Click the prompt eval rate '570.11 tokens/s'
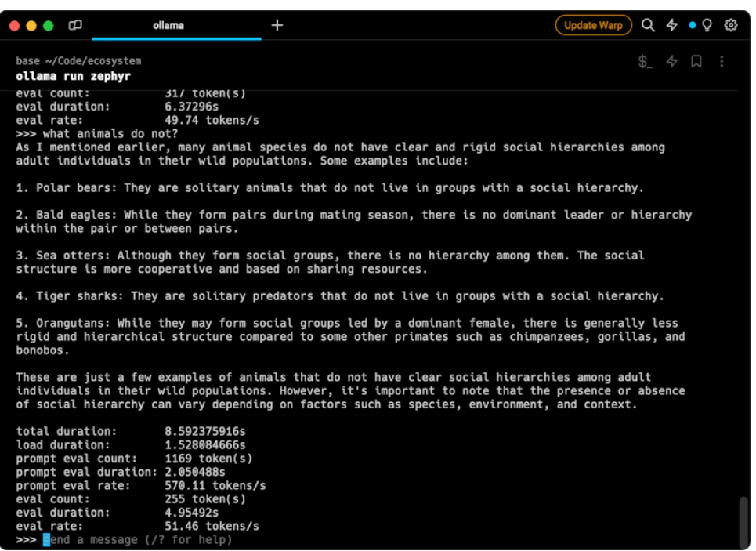The width and height of the screenshot is (756, 551). tap(215, 485)
